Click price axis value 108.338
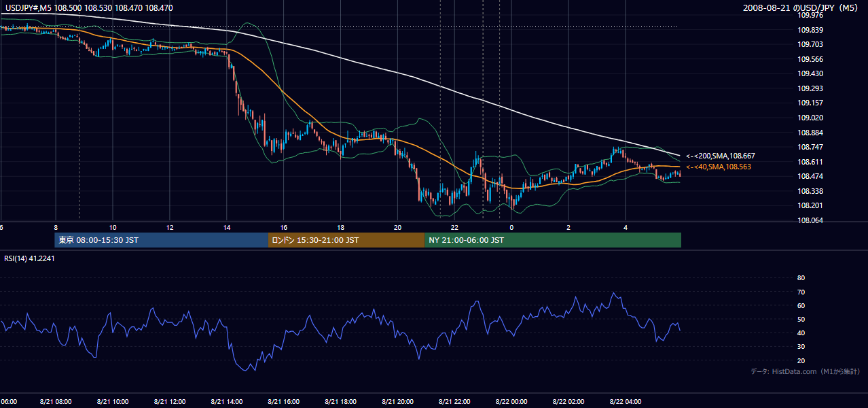The height and width of the screenshot is (408, 868). 810,191
